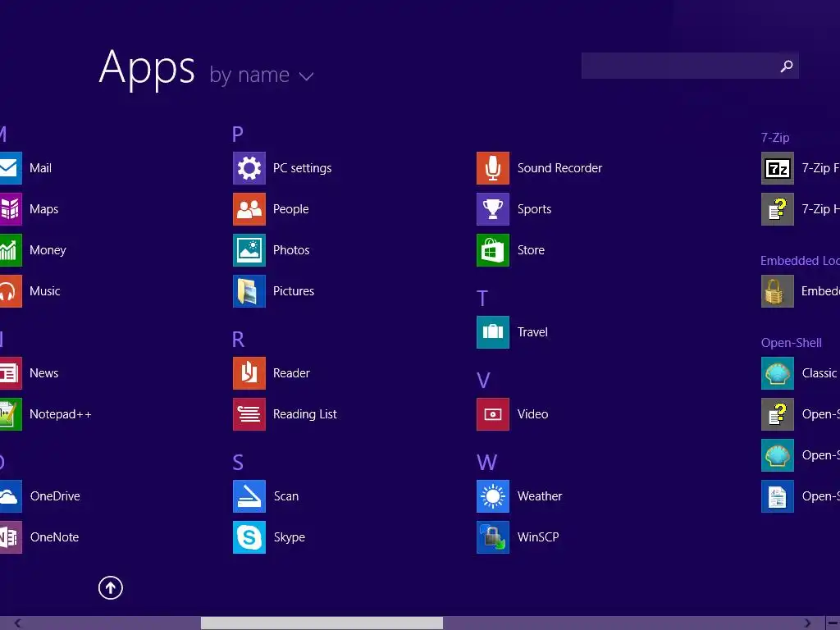Launch the Video app icon
840x630 pixels.
pyautogui.click(x=493, y=414)
